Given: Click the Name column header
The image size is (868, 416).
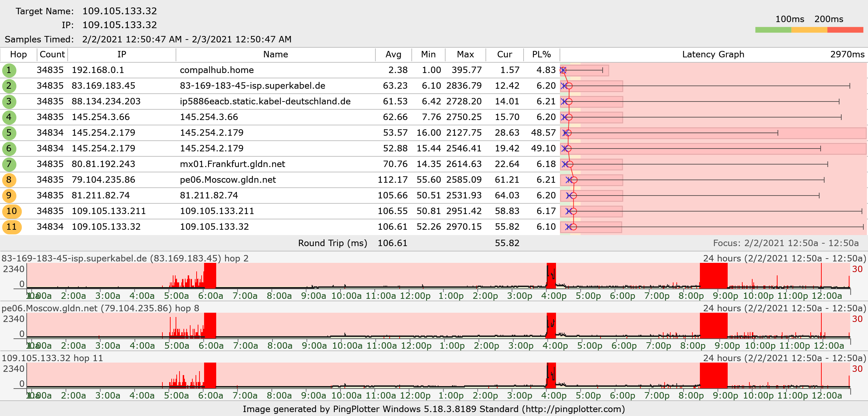Looking at the screenshot, I should (276, 54).
